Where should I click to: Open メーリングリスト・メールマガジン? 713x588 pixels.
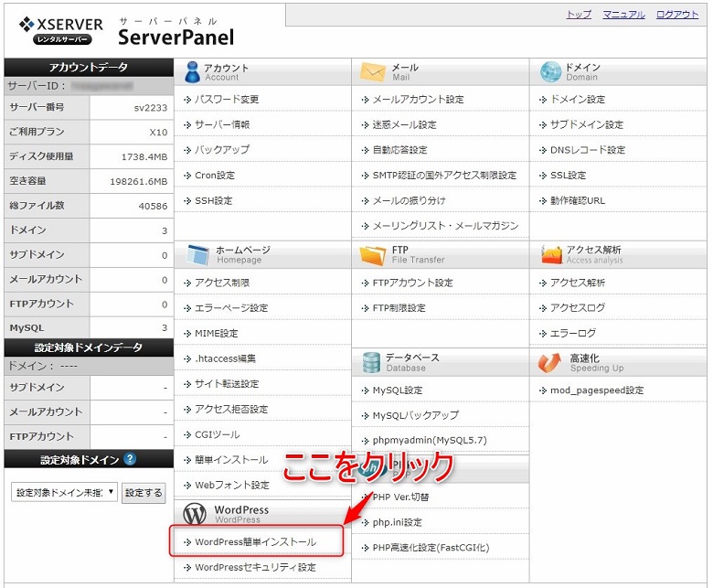click(x=445, y=226)
